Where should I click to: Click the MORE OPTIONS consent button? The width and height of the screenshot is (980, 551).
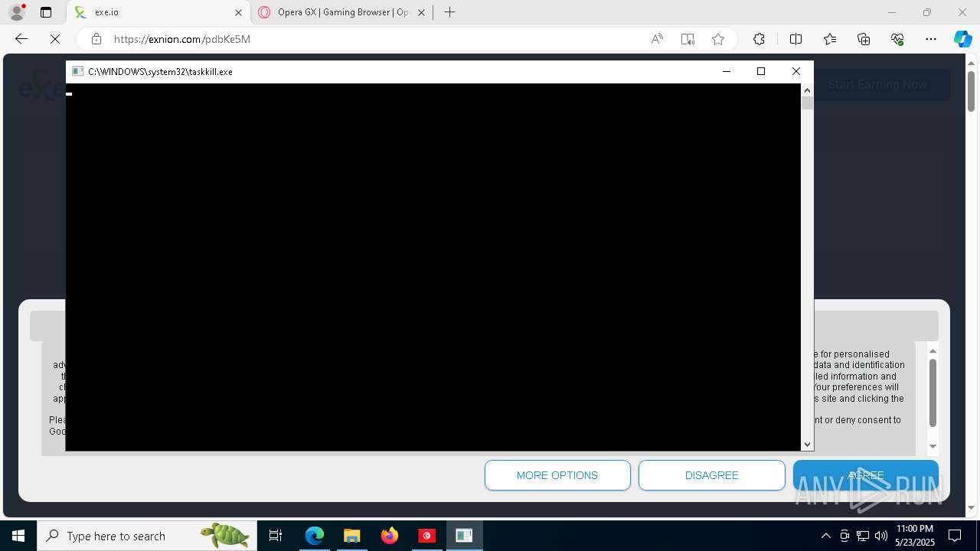(x=557, y=475)
